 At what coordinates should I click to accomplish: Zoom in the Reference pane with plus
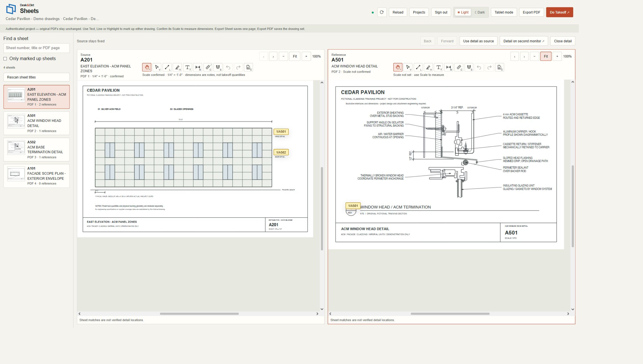(557, 56)
